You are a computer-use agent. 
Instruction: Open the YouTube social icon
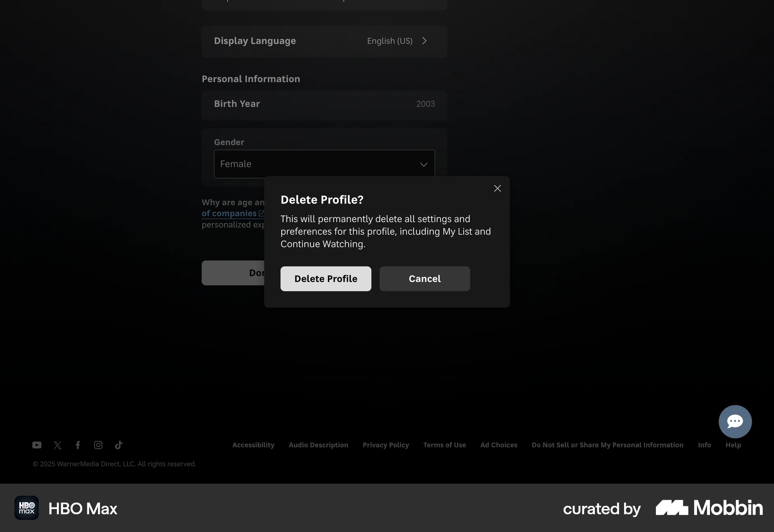point(37,445)
